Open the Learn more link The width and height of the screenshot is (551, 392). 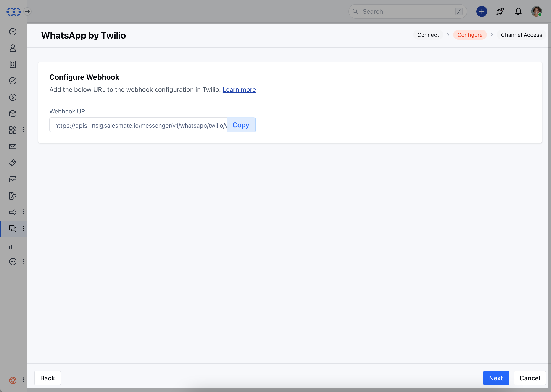(x=239, y=89)
